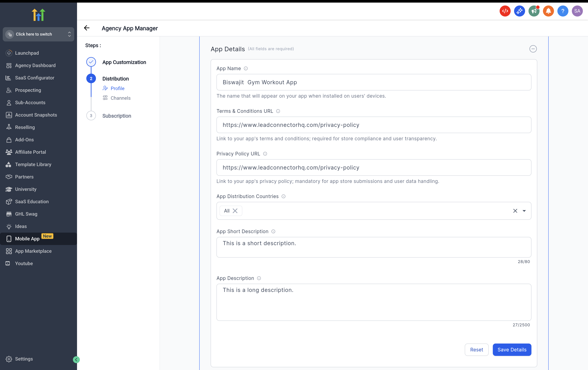588x370 pixels.
Task: Remove the All country tag
Action: [x=235, y=211]
